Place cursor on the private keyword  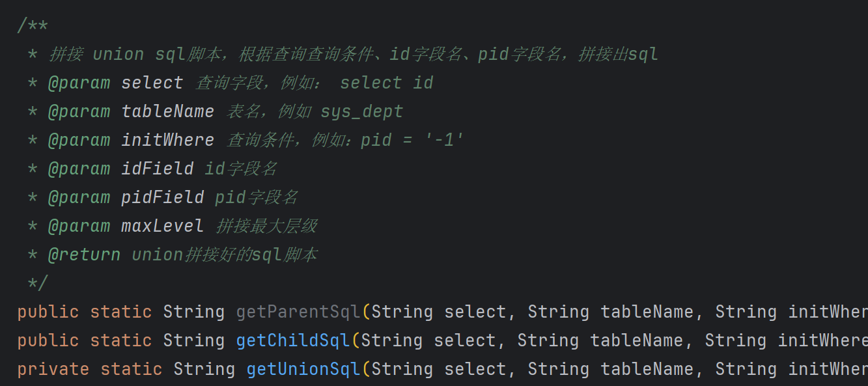[x=53, y=369]
